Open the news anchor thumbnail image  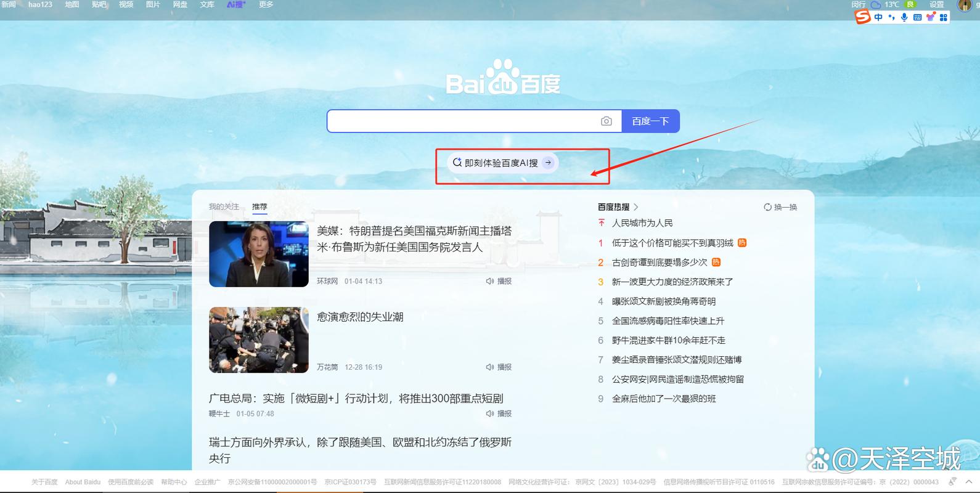259,254
